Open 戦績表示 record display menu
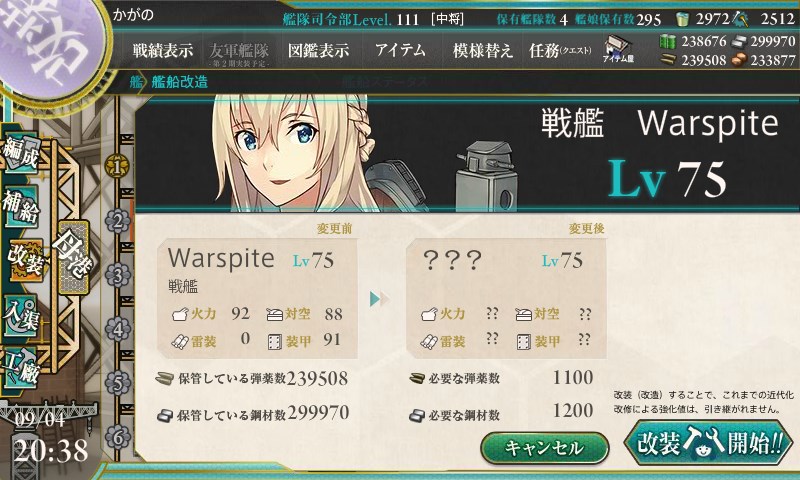The height and width of the screenshot is (480, 800). 163,50
